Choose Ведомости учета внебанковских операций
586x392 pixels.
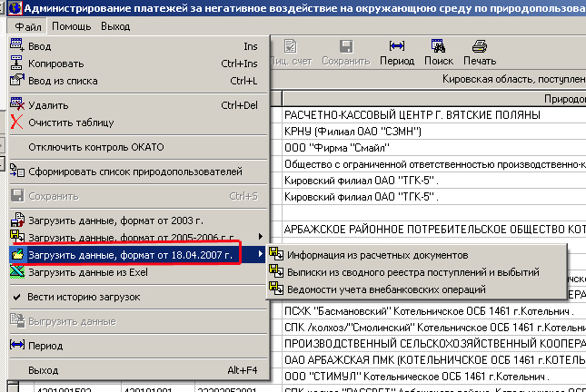click(386, 289)
